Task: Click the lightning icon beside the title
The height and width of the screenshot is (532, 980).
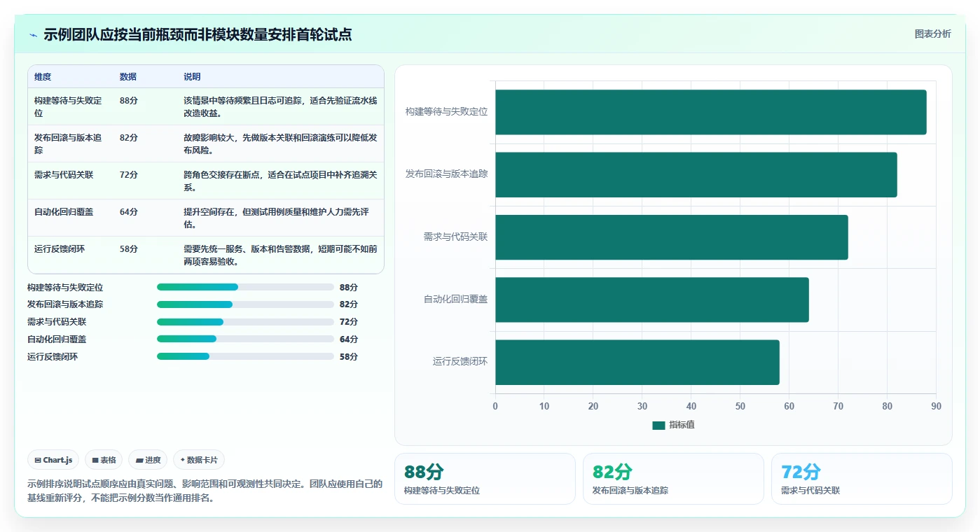Action: coord(34,35)
